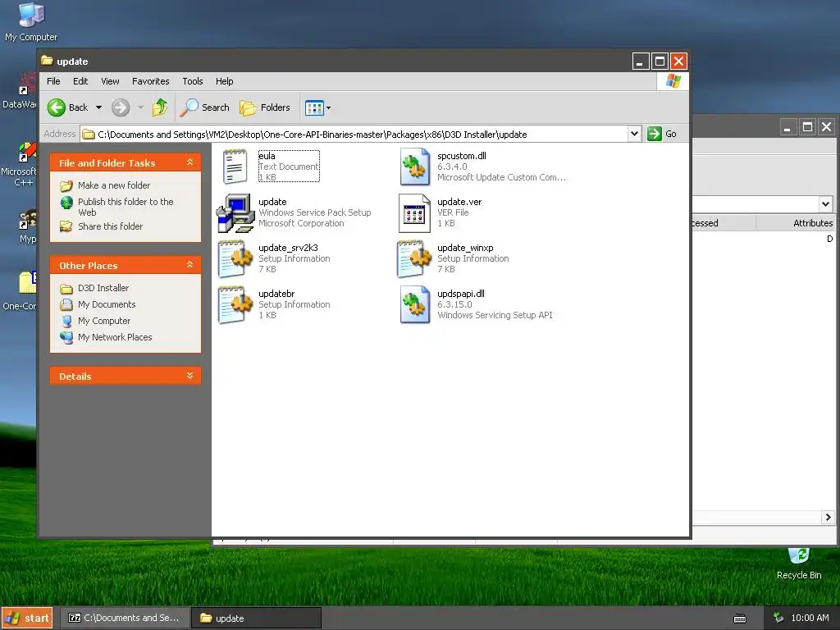Screen dimensions: 840x630
Task: Switch to the C:\Documents and Se... taskbar window
Action: [124, 619]
